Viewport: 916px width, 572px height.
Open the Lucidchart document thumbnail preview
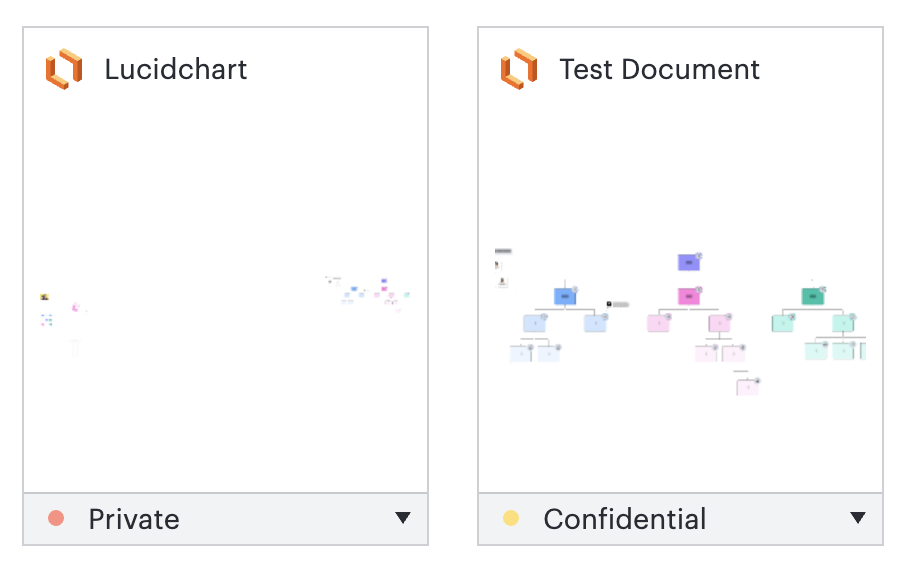[225, 298]
